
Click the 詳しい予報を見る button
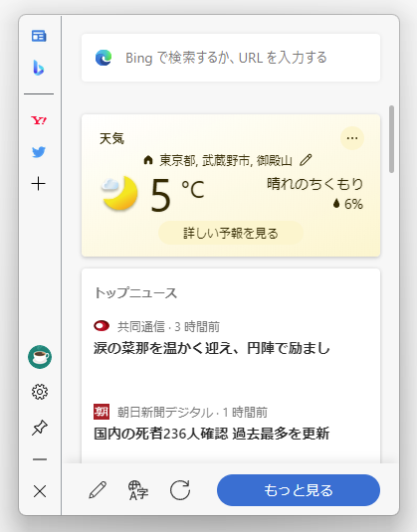(231, 233)
